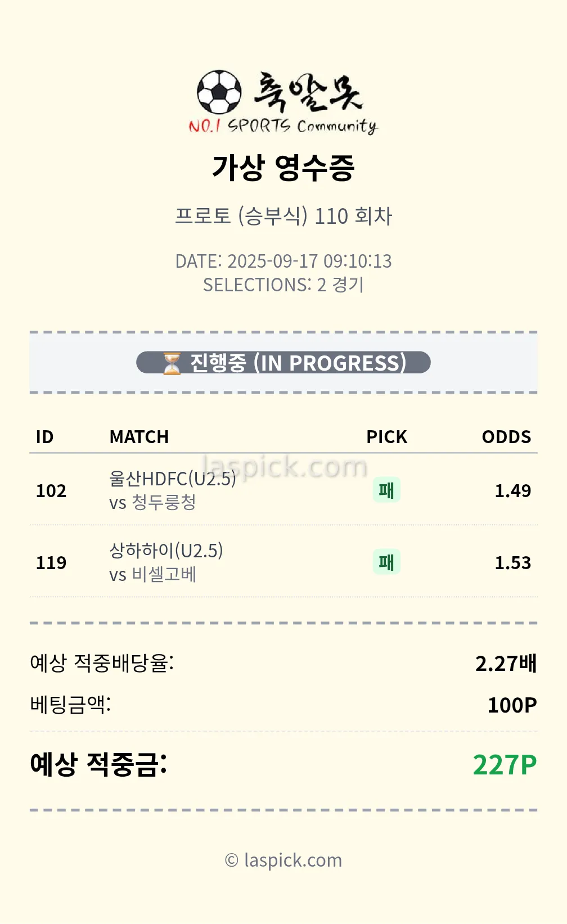Click the green 227P expected winnings amount
The height and width of the screenshot is (924, 567).
(x=505, y=765)
